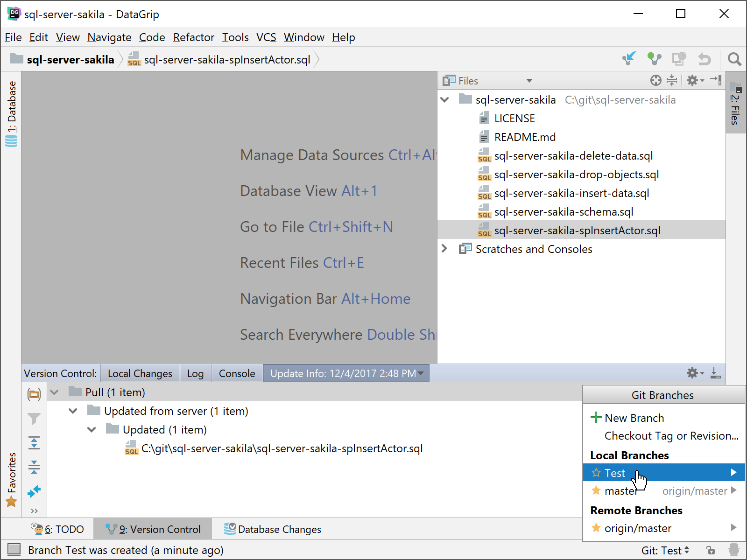Expand origin/master remote branch submenu arrow
Screen dimensions: 747x560
[734, 527]
